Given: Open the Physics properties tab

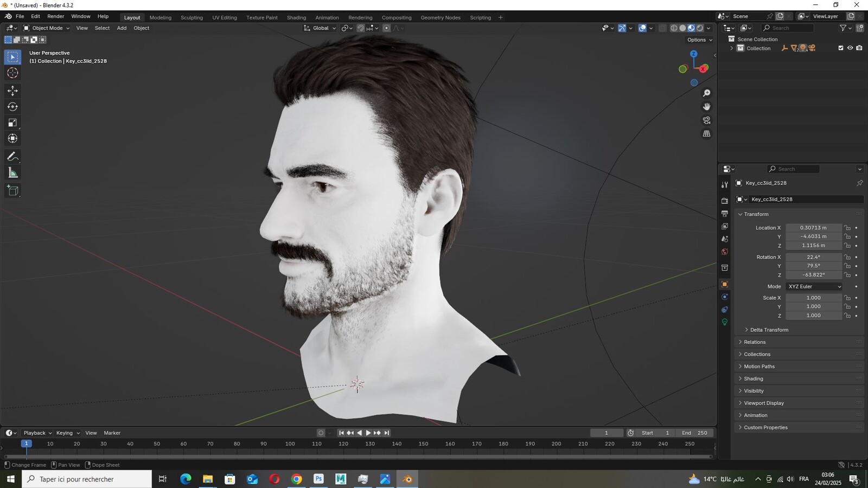Looking at the screenshot, I should click(x=724, y=297).
